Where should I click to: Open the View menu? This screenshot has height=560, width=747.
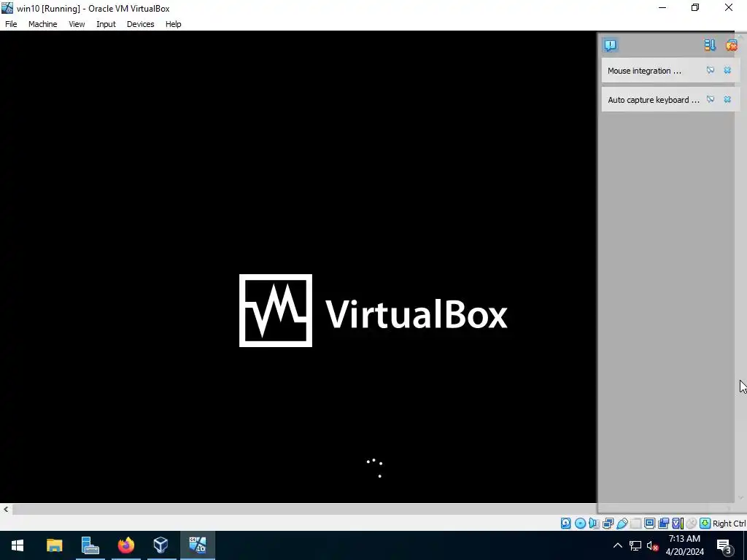[x=77, y=24]
